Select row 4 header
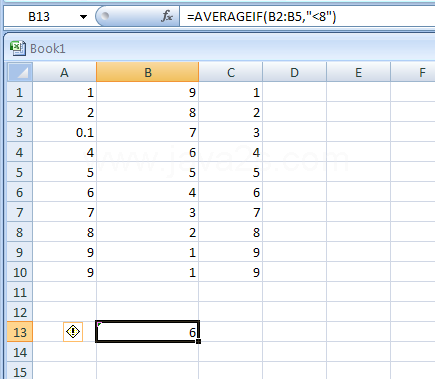The height and width of the screenshot is (379, 435). click(x=20, y=152)
